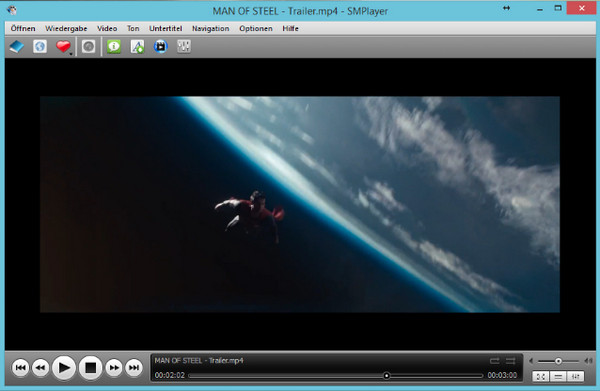This screenshot has height=391, width=600.
Task: Open the playlist film icon in toolbar
Action: (x=160, y=47)
